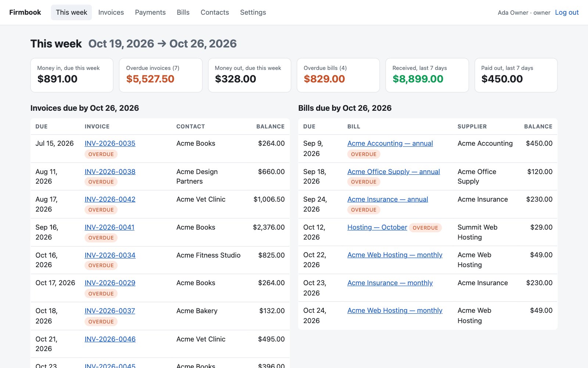This screenshot has height=368, width=588.
Task: Open invoice INV-2026-0041
Action: coord(110,227)
